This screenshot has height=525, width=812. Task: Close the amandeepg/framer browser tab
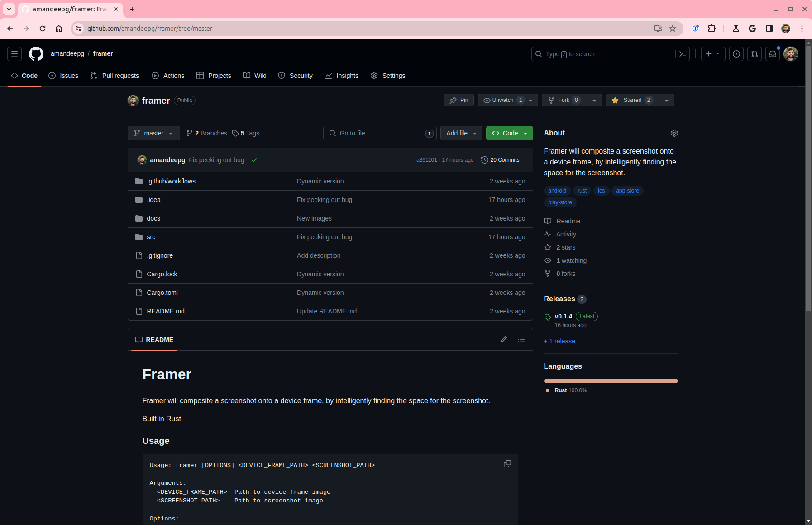click(x=116, y=9)
